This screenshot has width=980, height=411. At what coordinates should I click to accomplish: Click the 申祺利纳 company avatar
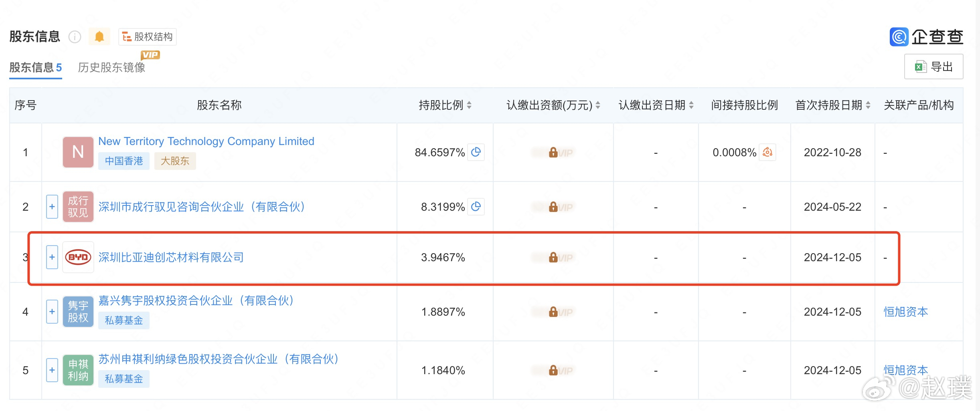(78, 370)
